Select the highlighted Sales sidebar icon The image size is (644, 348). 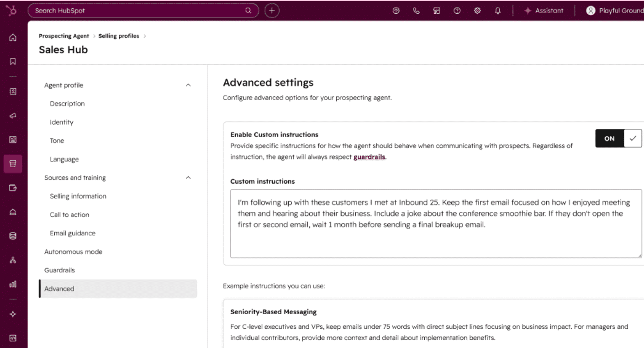[x=13, y=163]
